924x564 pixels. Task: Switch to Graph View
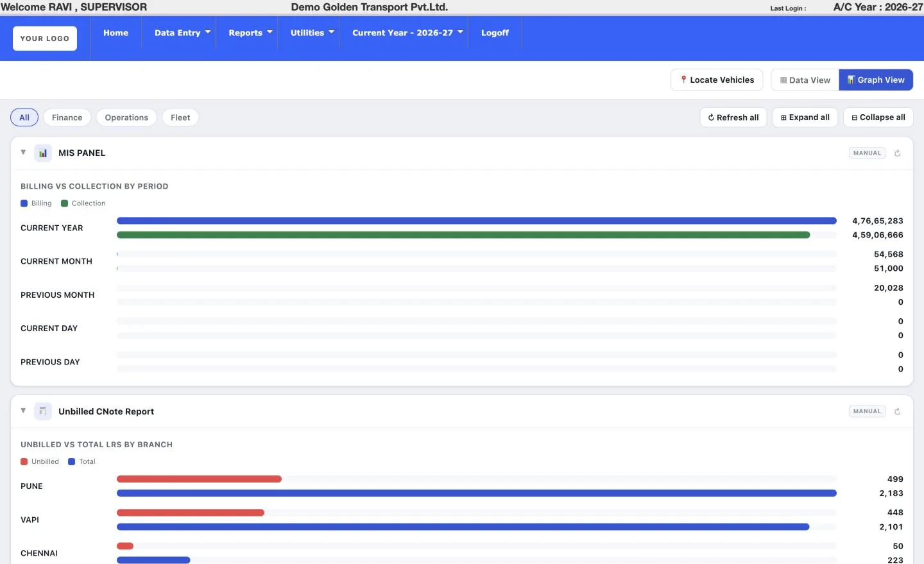pyautogui.click(x=876, y=80)
